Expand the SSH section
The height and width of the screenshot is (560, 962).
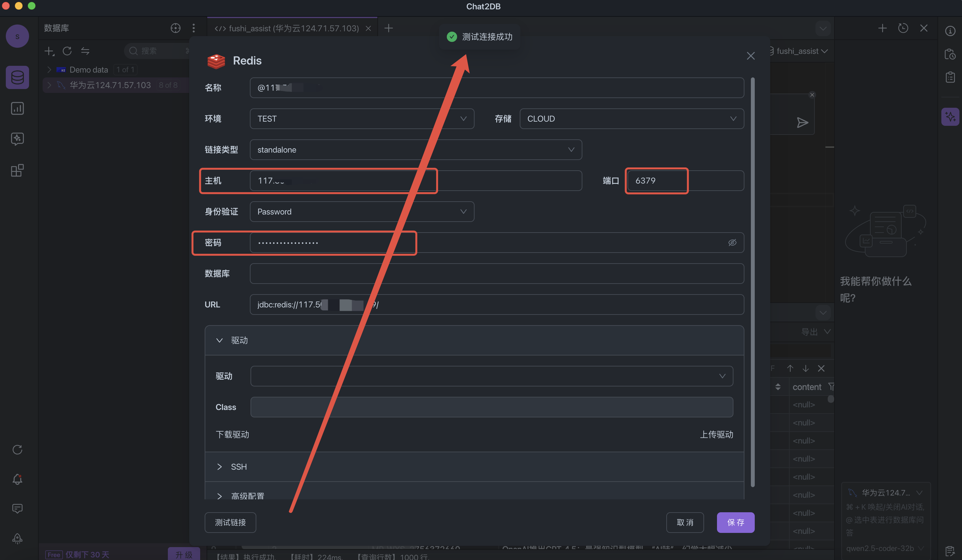[220, 467]
